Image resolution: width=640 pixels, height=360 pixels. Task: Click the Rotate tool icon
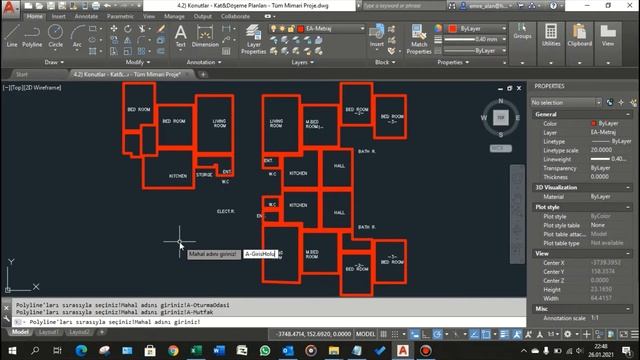(128, 28)
